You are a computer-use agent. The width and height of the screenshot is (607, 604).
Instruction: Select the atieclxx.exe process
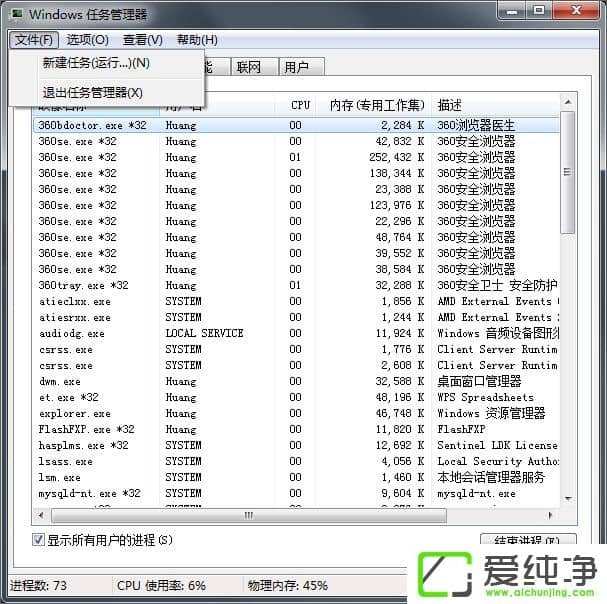[297, 301]
